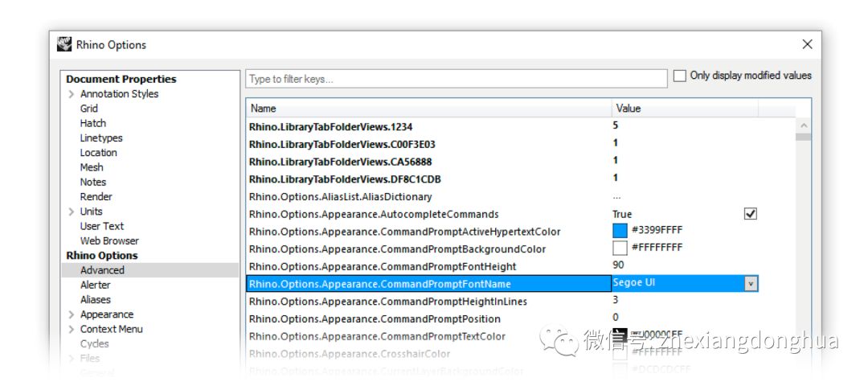The height and width of the screenshot is (382, 868).
Task: Select the CommandPromptFontHeight row name
Action: [x=383, y=267]
